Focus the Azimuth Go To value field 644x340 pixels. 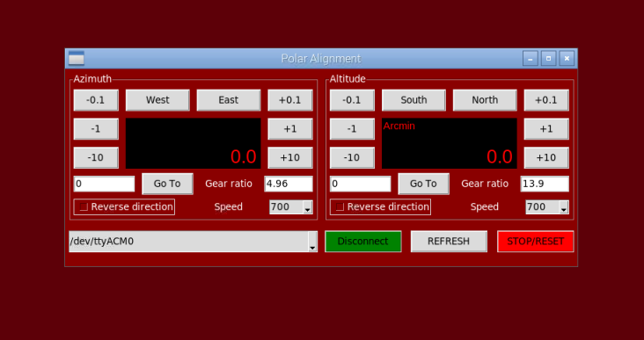105,184
